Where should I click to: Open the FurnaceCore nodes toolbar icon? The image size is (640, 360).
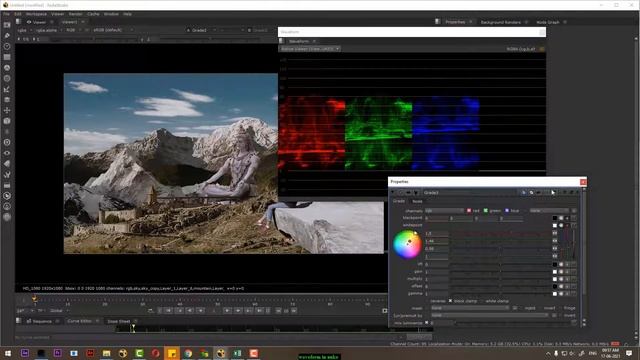coord(7,196)
